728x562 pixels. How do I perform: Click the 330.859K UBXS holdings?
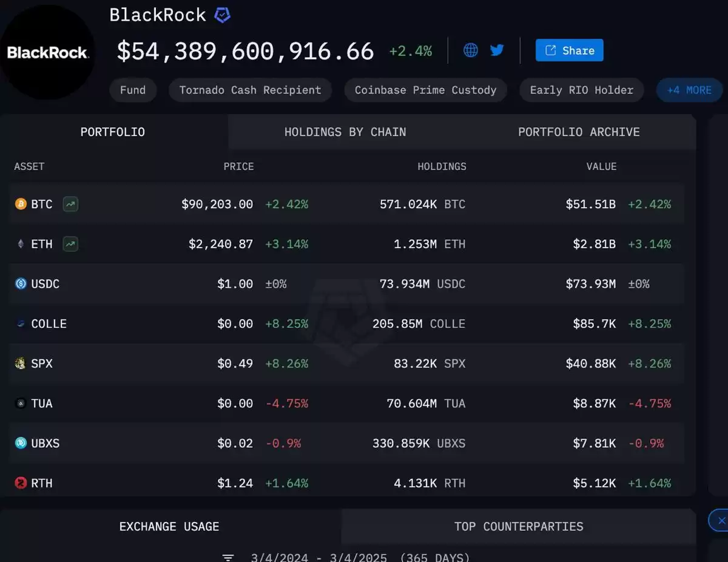[419, 443]
